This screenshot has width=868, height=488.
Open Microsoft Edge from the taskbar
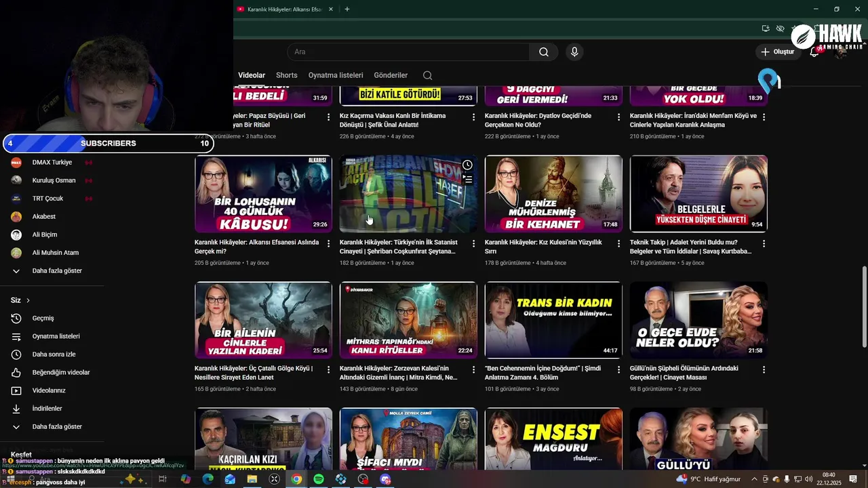click(208, 479)
